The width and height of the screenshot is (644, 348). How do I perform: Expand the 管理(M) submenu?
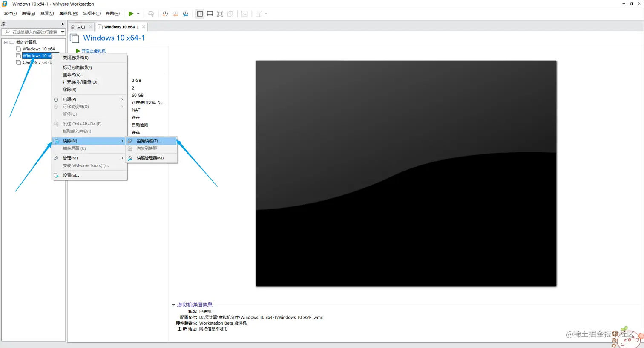point(89,158)
